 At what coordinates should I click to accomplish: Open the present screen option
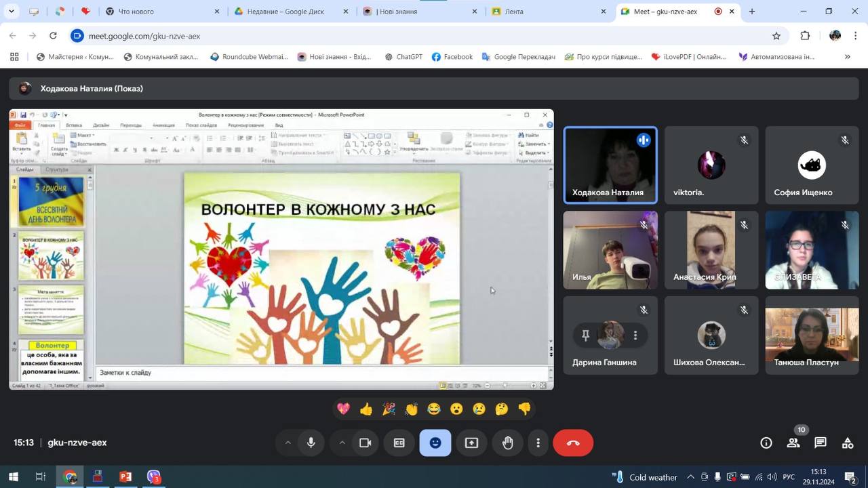point(471,443)
